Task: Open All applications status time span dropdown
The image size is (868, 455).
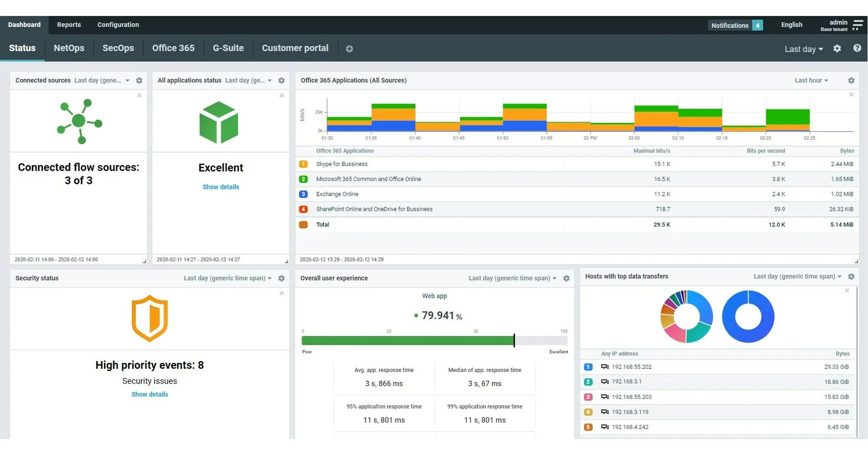Action: pos(249,80)
